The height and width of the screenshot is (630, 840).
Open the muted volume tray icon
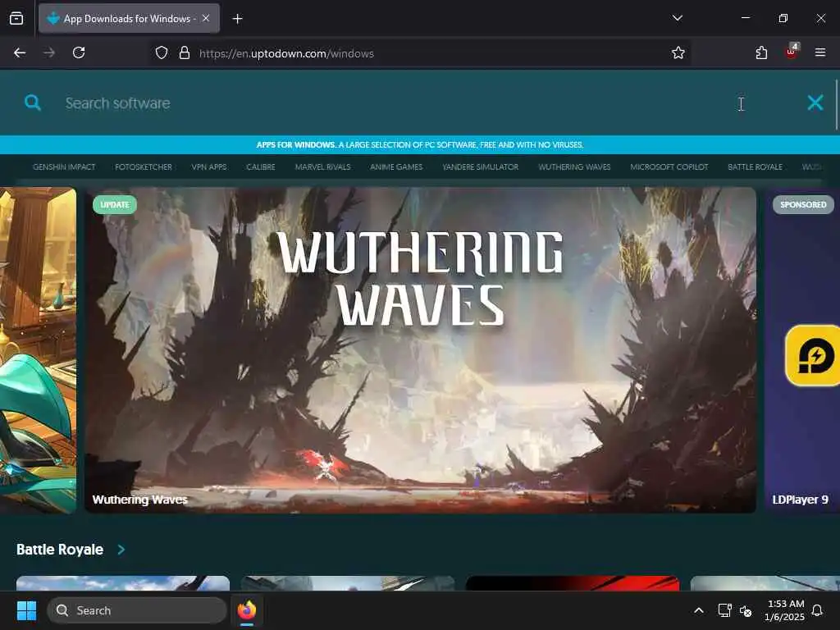746,610
